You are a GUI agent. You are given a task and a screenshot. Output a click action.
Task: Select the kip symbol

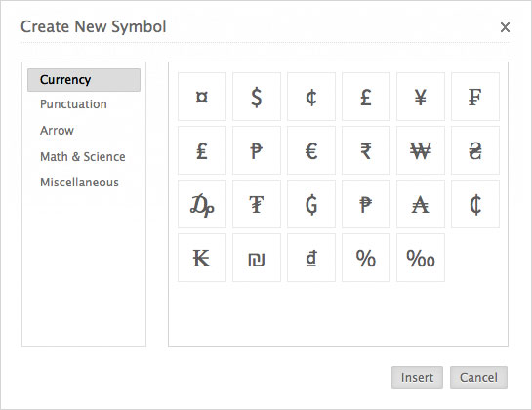pos(202,258)
